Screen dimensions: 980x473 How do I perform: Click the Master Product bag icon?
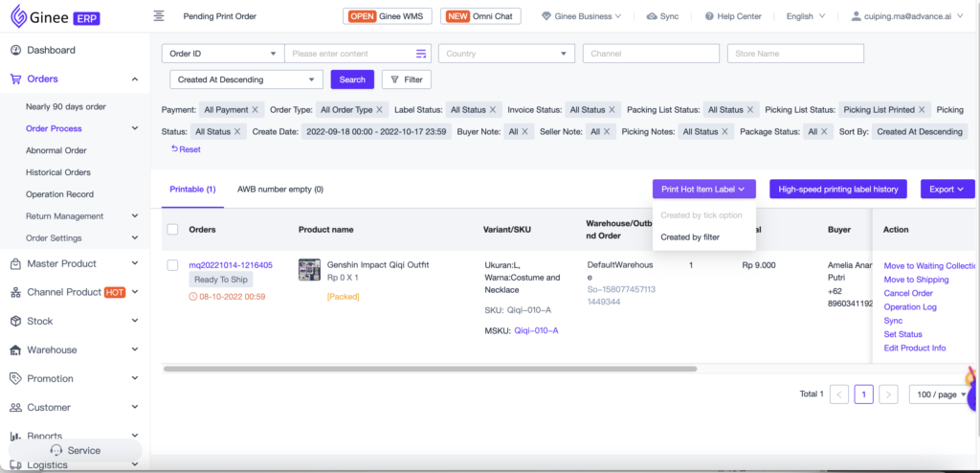[x=15, y=264]
